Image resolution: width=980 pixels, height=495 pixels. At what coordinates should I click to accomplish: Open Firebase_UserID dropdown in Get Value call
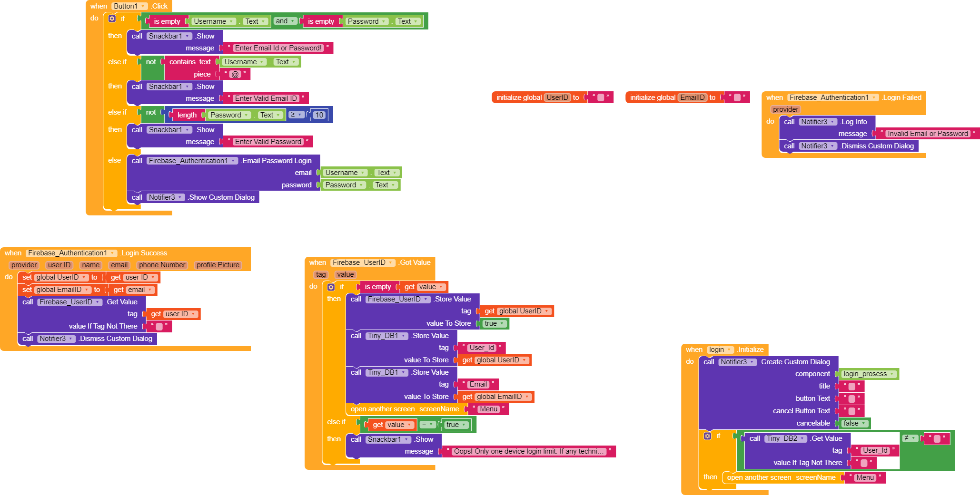pyautogui.click(x=70, y=302)
